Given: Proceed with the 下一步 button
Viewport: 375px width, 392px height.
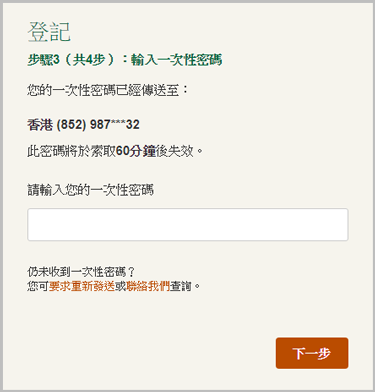Looking at the screenshot, I should click(x=312, y=353).
